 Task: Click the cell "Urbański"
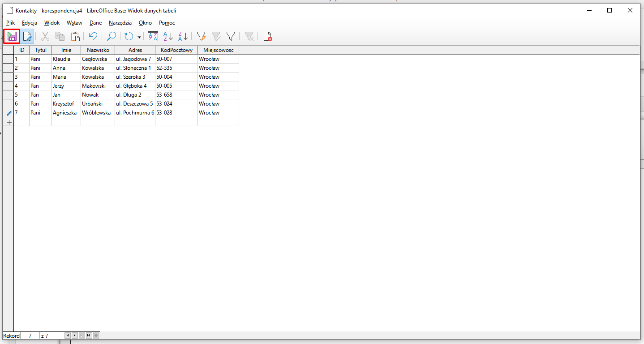98,104
